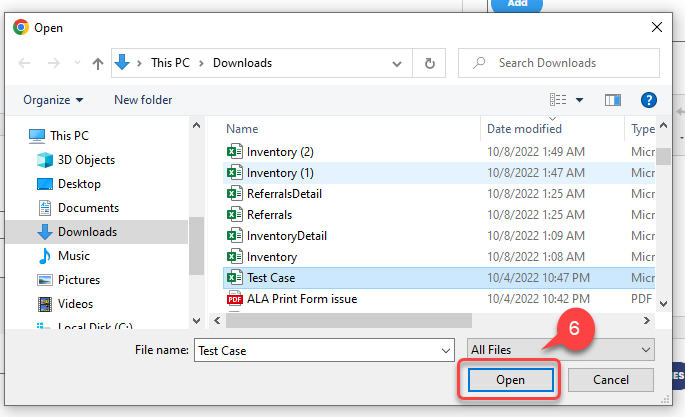
Task: Click the Cancel button
Action: point(611,380)
